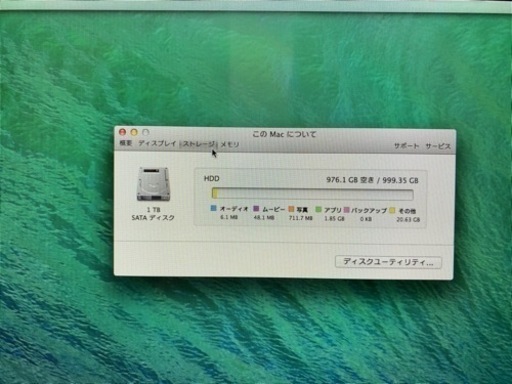Click the green アプリ legend swatch
The height and width of the screenshot is (384, 512).
click(318, 209)
